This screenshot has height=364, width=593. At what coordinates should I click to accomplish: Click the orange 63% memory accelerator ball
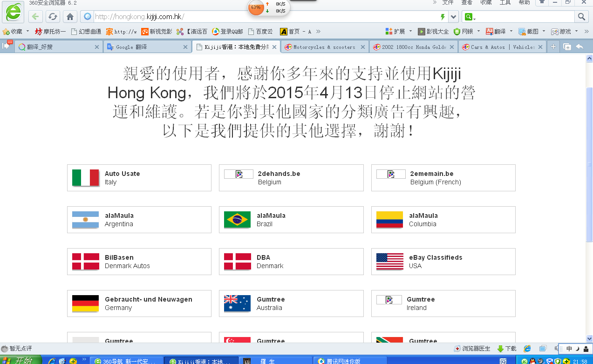pyautogui.click(x=256, y=7)
